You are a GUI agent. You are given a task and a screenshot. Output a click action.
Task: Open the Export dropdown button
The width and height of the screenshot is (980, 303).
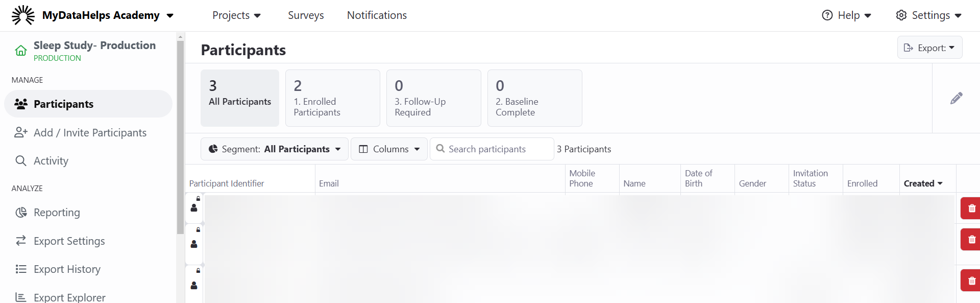tap(929, 48)
